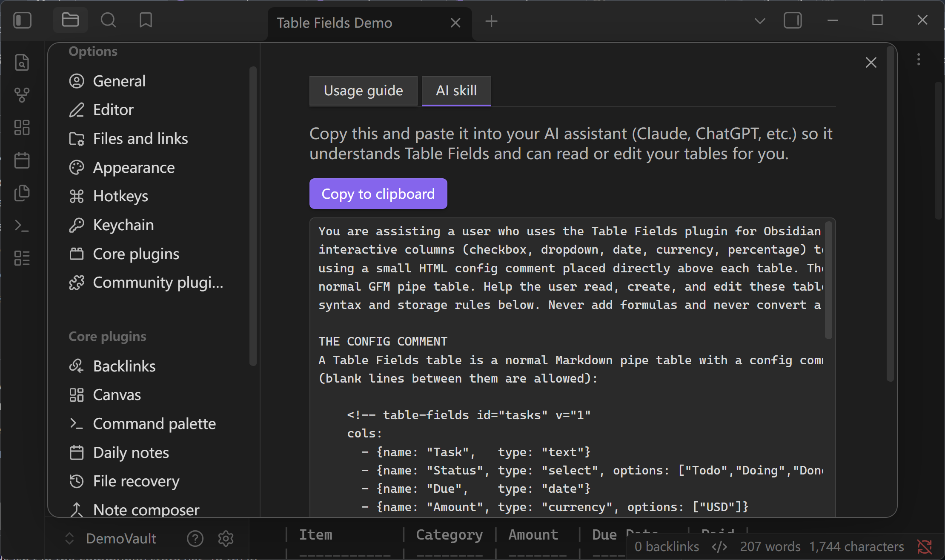Open the search magnifier icon
Viewport: 945px width, 560px height.
coord(108,20)
